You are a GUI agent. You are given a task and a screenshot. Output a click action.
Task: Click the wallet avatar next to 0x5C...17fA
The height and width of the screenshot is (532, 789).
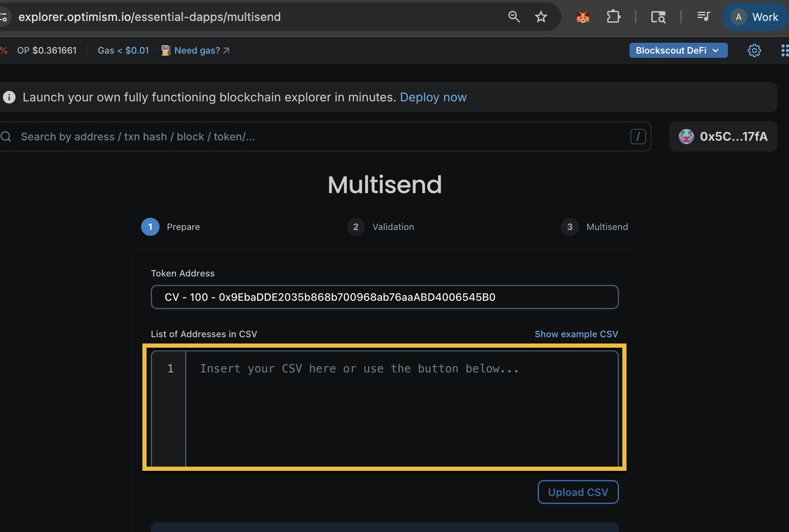pyautogui.click(x=686, y=137)
